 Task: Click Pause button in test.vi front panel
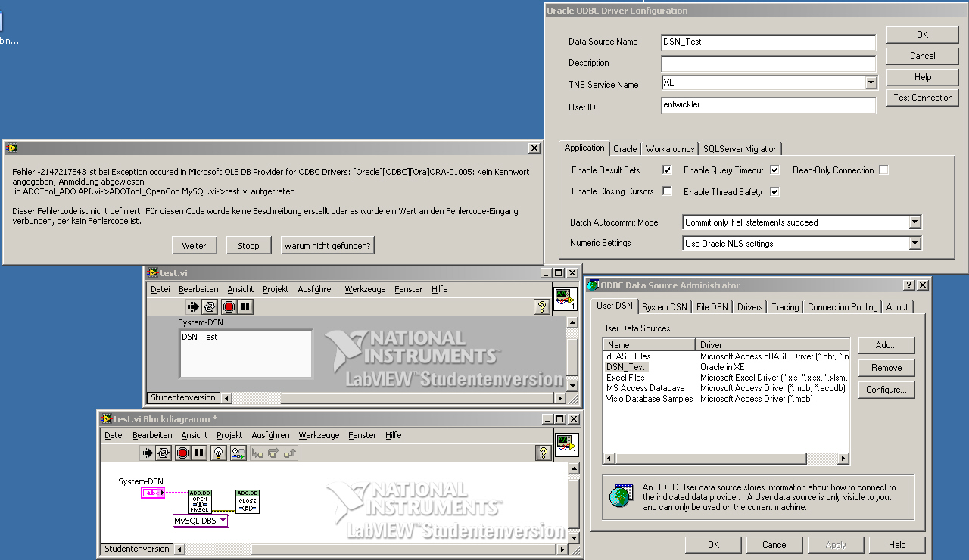coord(245,306)
